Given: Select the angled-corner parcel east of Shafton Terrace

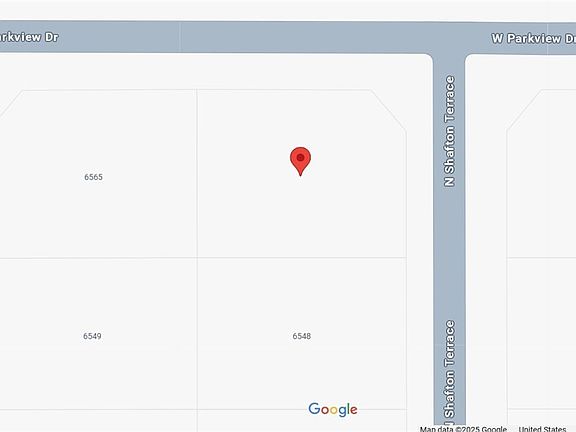Looking at the screenshot, I should pyautogui.click(x=541, y=173).
